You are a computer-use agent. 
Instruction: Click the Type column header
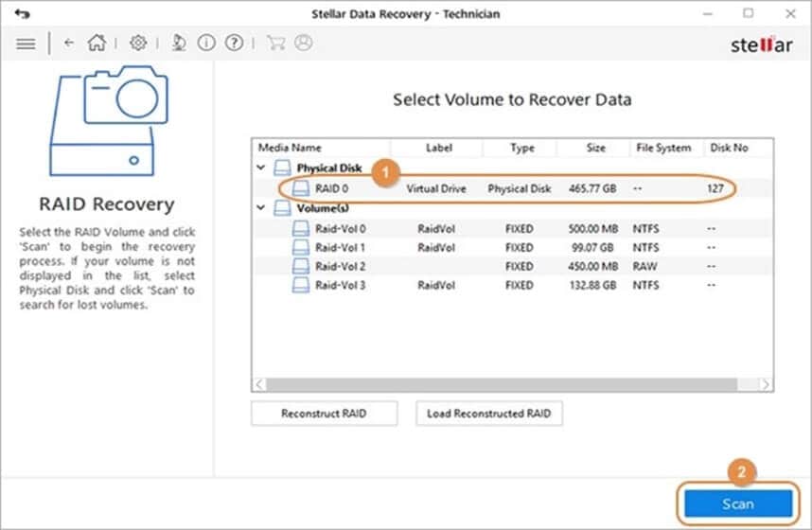point(521,148)
